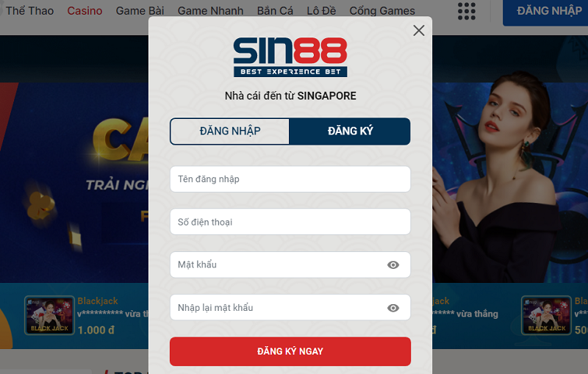Open the Lô Đề menu item

(x=321, y=11)
